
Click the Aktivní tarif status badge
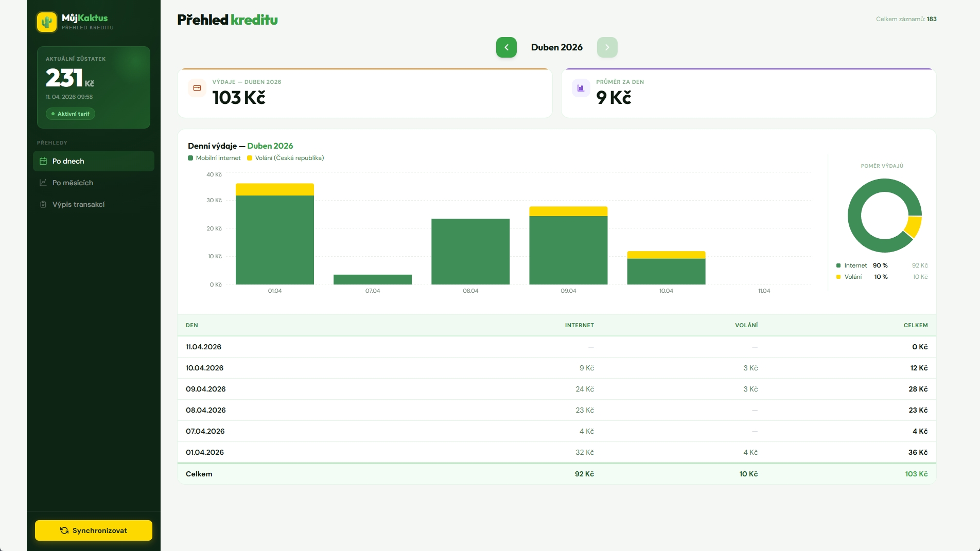71,114
